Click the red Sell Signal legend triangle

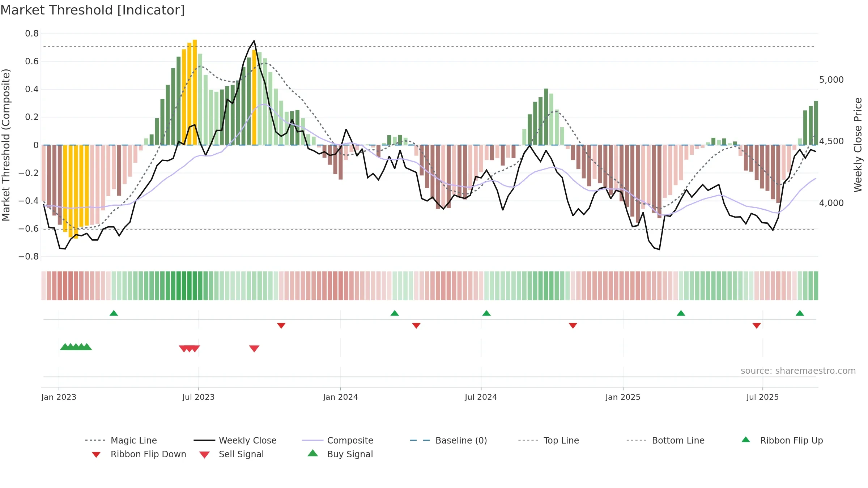click(x=204, y=455)
